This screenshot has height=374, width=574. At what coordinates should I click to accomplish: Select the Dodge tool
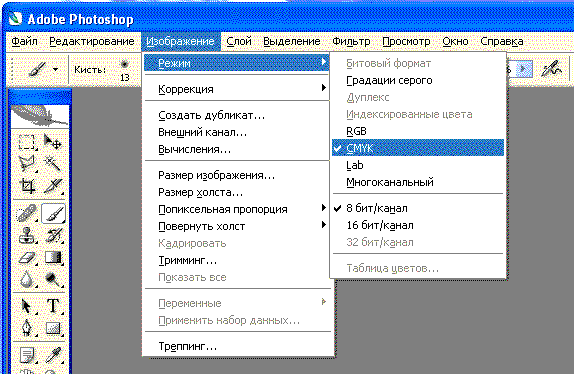[x=53, y=280]
